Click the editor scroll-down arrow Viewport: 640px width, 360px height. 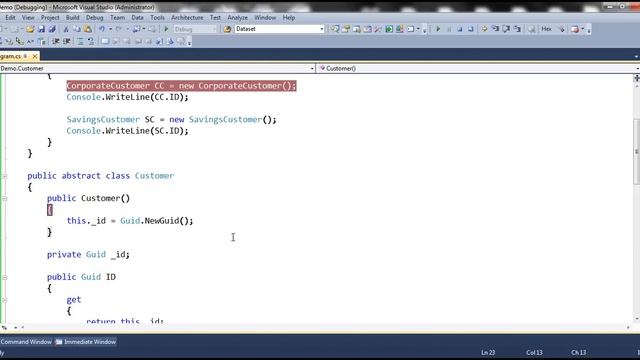coord(637,319)
